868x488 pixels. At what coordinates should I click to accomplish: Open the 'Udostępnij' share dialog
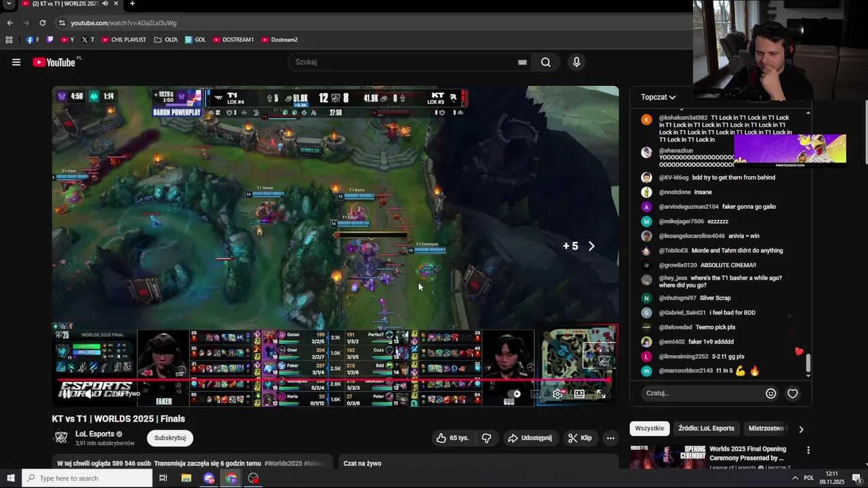(530, 438)
